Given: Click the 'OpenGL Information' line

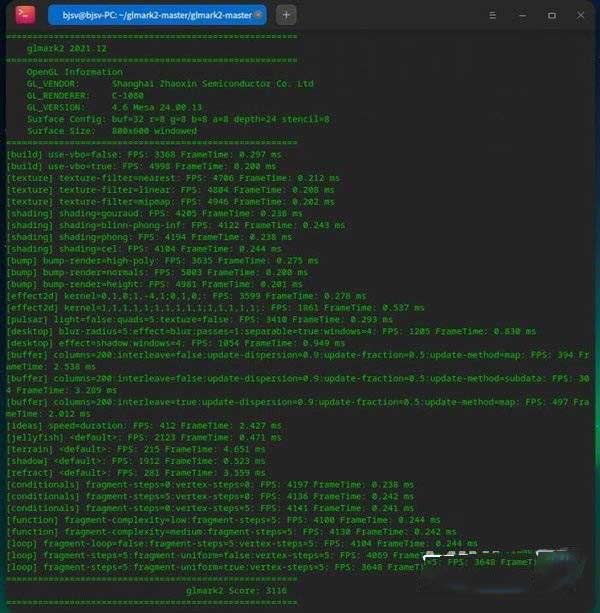Looking at the screenshot, I should (x=75, y=72).
